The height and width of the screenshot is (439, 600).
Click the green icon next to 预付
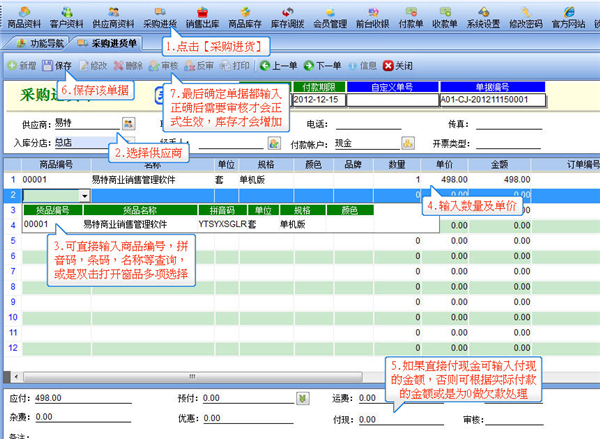pos(301,397)
